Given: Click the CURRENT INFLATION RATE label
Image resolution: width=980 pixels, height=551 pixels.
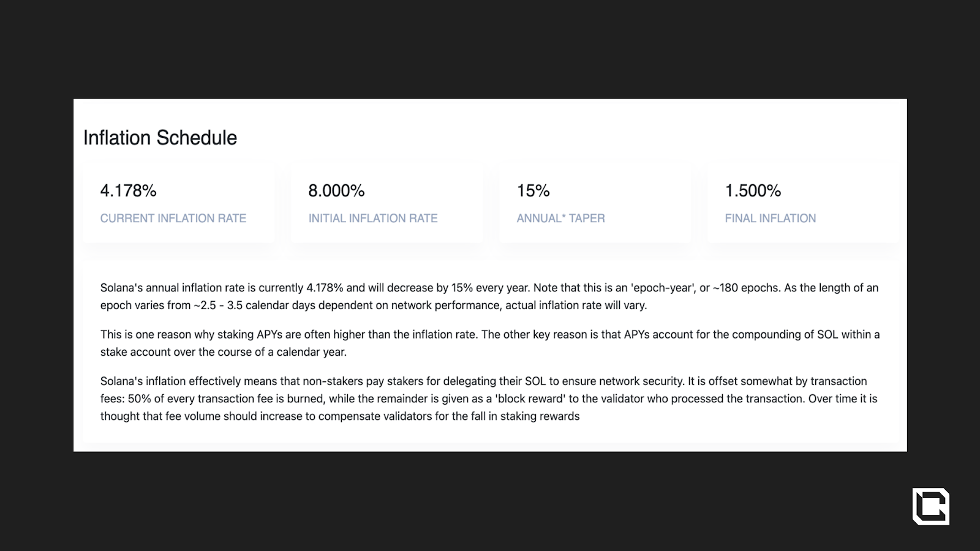Looking at the screenshot, I should (x=173, y=219).
